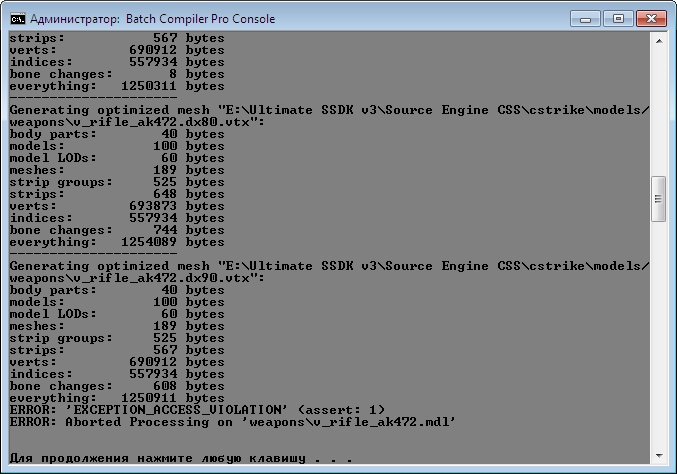Maximize the Batch Compiler Pro Console window
This screenshot has width=677, height=474.
coord(618,19)
